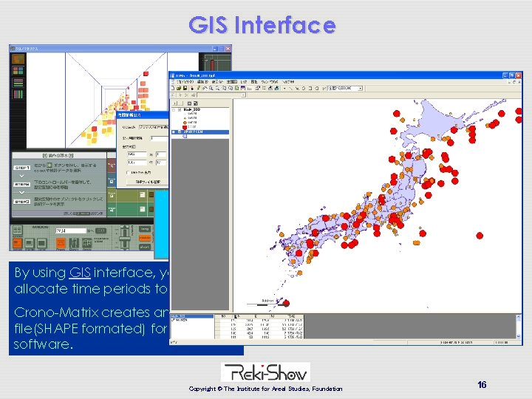Viewport: 532px width, 399px height.
Task: Click the grid icon above orange button, Crono-Matrix bottom panel
Action: 18,230
